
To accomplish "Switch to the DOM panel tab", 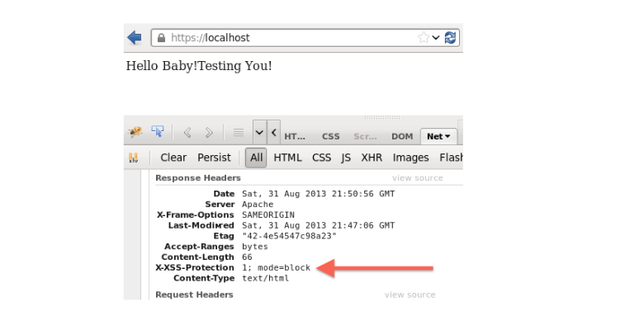I will click(x=402, y=137).
